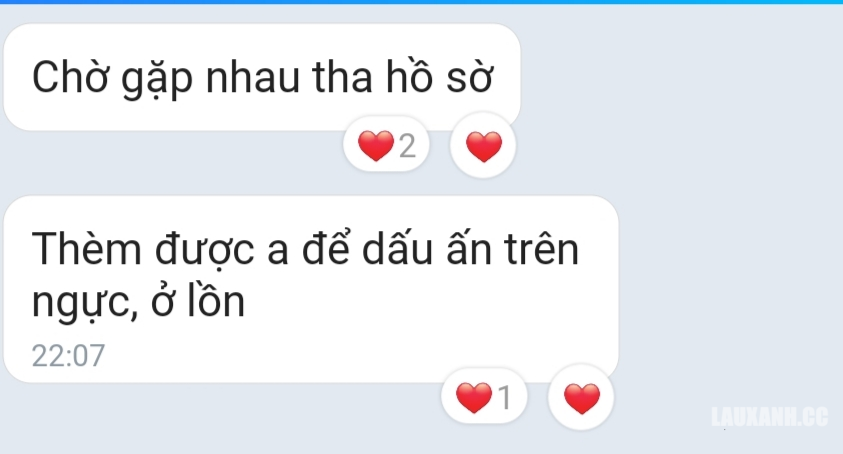Select the number 2 in the first reaction pill

407,146
